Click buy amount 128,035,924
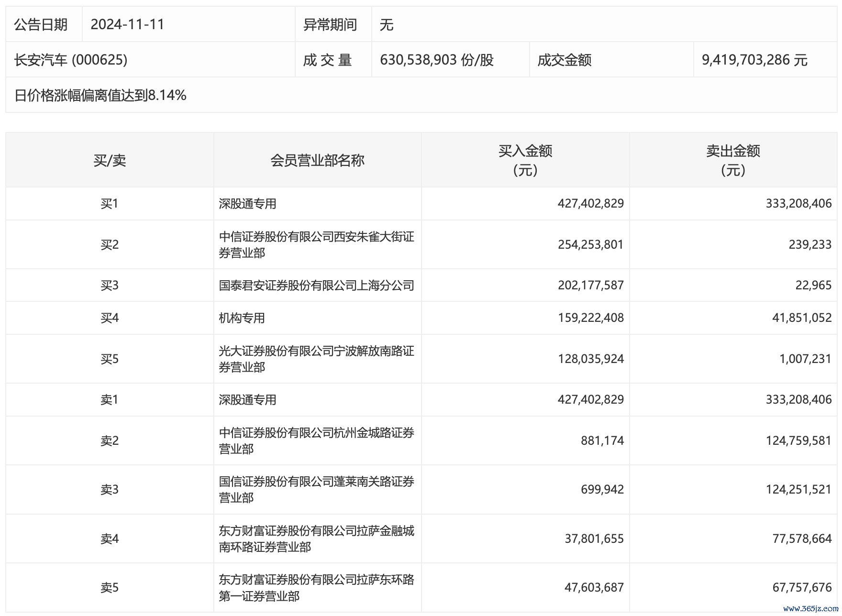 (x=591, y=359)
